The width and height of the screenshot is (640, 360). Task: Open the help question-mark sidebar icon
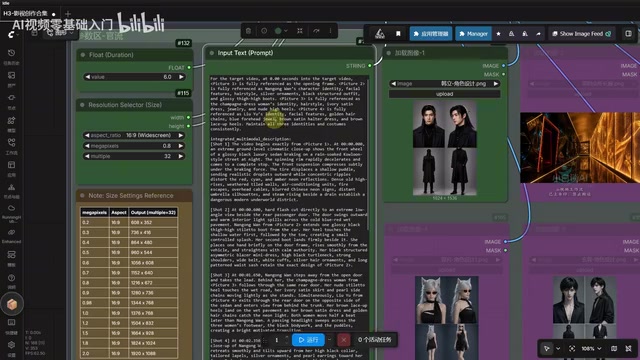(11, 278)
